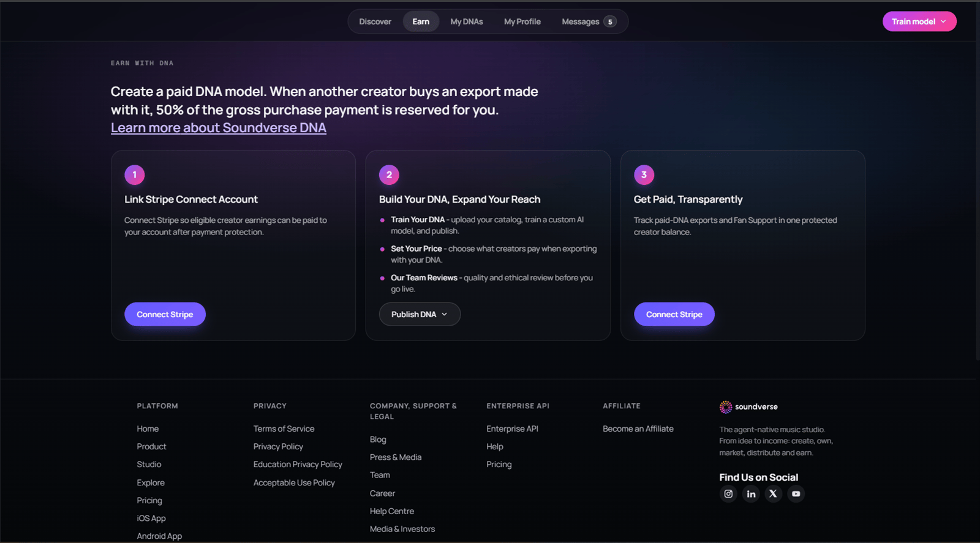Open Soundverse LinkedIn social icon
Image resolution: width=980 pixels, height=543 pixels.
coord(751,494)
